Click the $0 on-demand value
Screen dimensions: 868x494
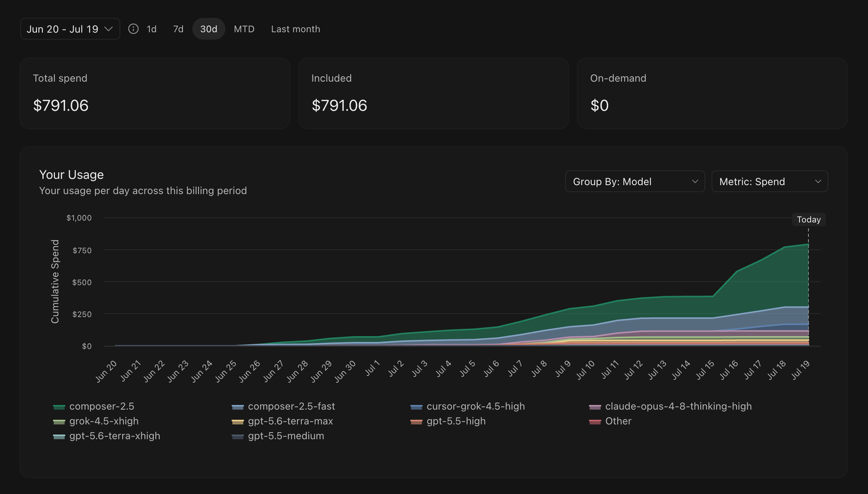(x=599, y=105)
